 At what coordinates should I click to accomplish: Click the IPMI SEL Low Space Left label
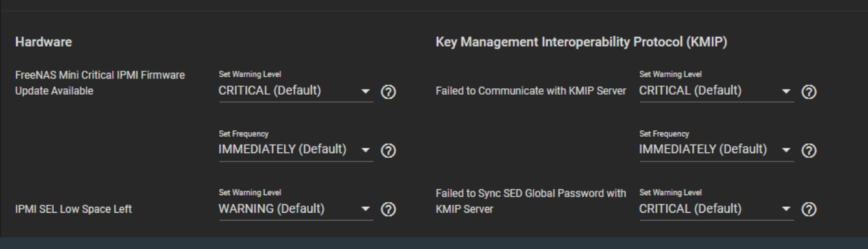tap(73, 209)
